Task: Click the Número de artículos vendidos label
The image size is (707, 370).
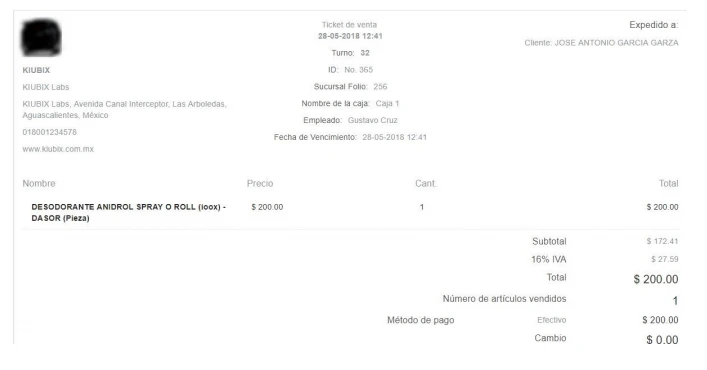Action: (x=504, y=299)
